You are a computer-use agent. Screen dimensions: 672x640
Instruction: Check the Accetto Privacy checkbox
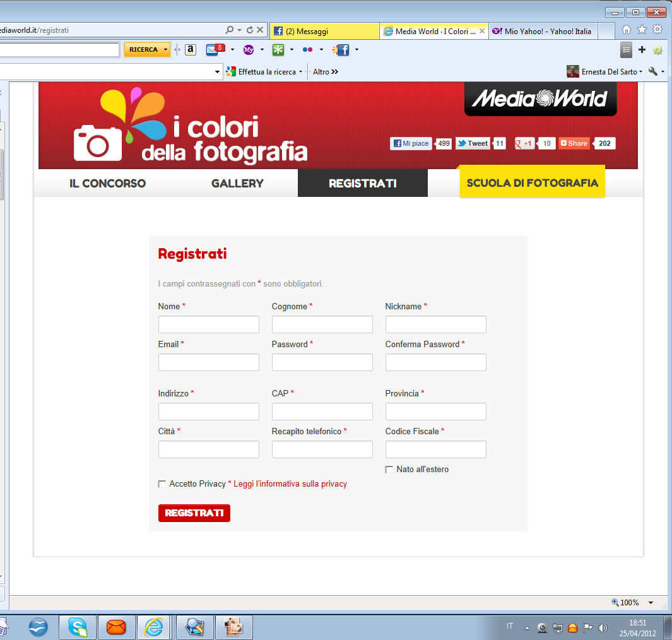point(162,484)
